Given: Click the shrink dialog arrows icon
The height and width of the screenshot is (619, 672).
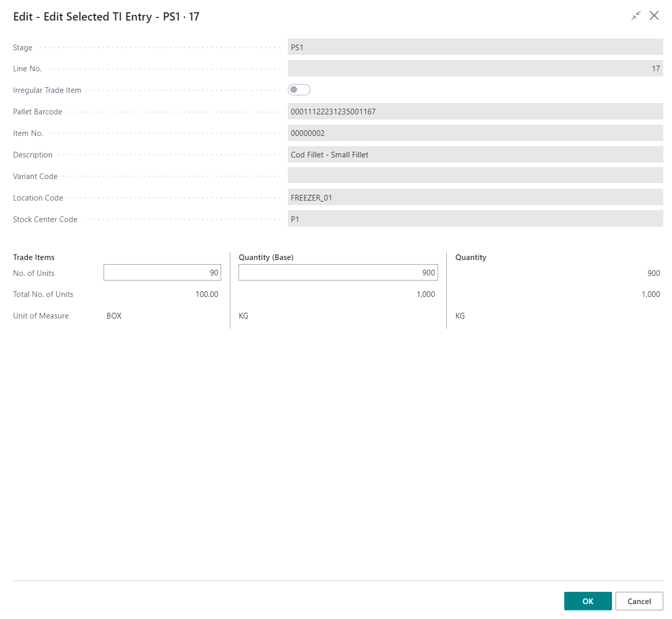Looking at the screenshot, I should [636, 16].
